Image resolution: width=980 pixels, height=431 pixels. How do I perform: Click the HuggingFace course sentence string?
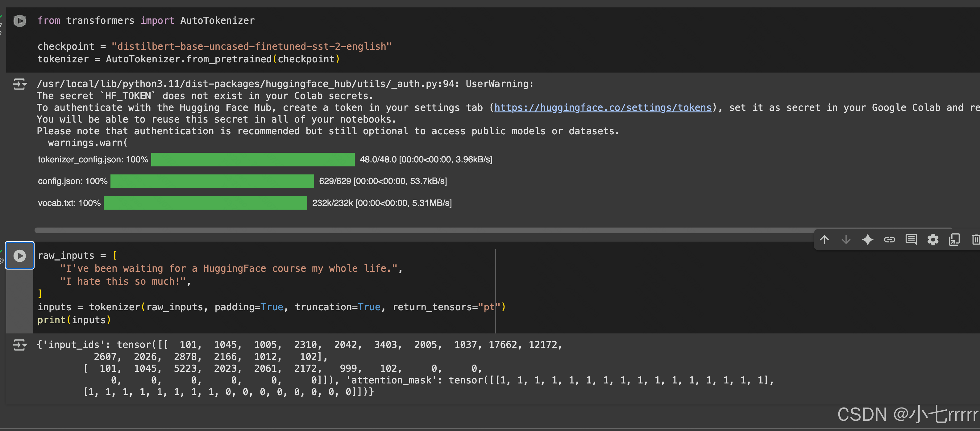coord(229,268)
